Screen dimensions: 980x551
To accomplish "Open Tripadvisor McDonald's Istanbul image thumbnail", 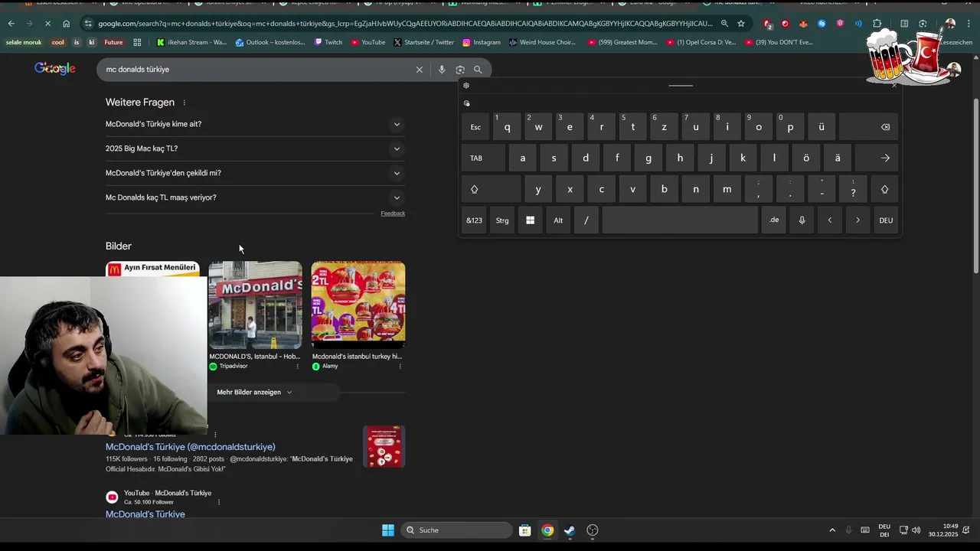I will (255, 305).
